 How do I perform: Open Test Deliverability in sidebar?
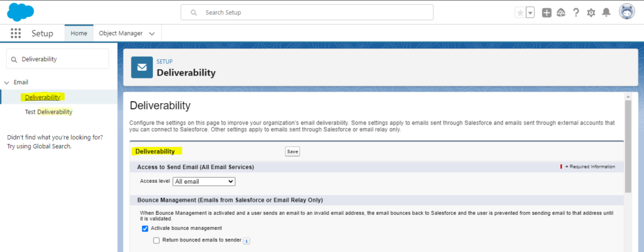pos(48,112)
